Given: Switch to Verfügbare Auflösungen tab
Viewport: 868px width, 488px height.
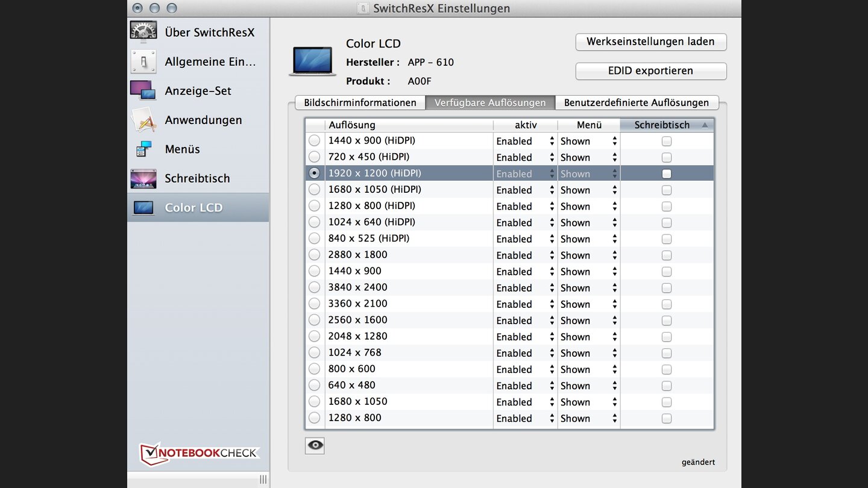Looking at the screenshot, I should (x=490, y=102).
